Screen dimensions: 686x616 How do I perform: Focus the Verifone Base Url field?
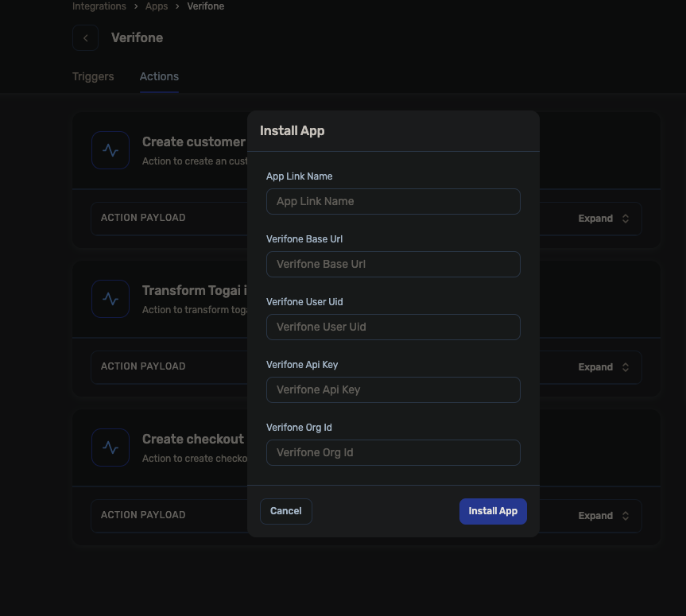tap(393, 264)
